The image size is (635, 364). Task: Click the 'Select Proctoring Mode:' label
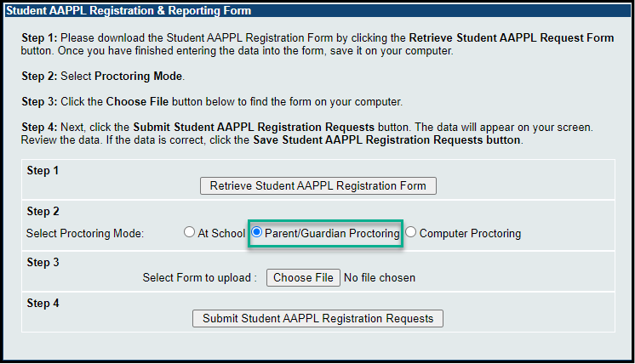click(x=85, y=233)
